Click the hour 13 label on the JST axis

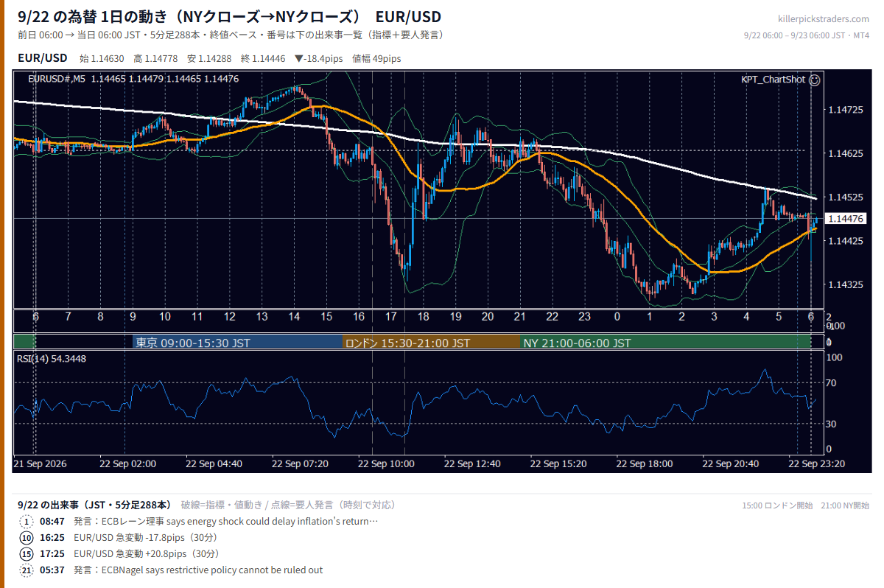tap(262, 316)
